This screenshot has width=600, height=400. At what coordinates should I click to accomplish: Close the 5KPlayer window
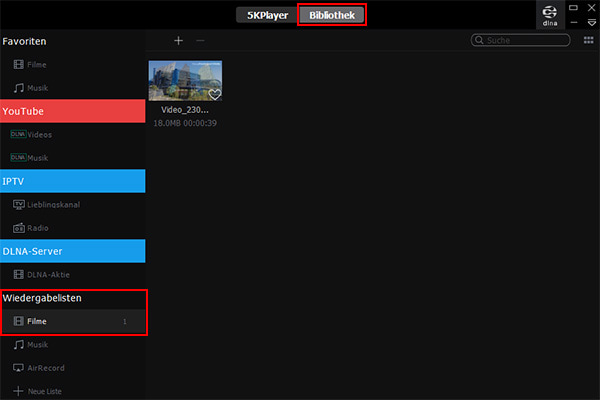click(x=592, y=8)
